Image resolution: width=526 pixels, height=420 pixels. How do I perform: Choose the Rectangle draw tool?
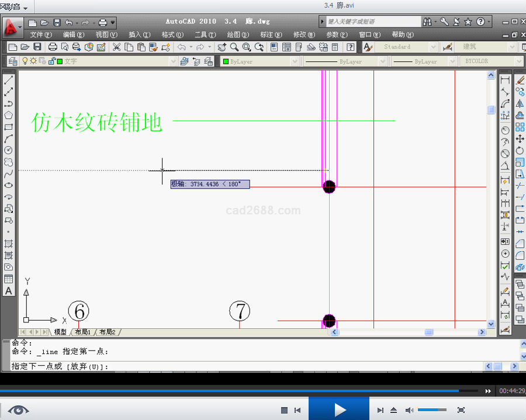click(x=9, y=127)
